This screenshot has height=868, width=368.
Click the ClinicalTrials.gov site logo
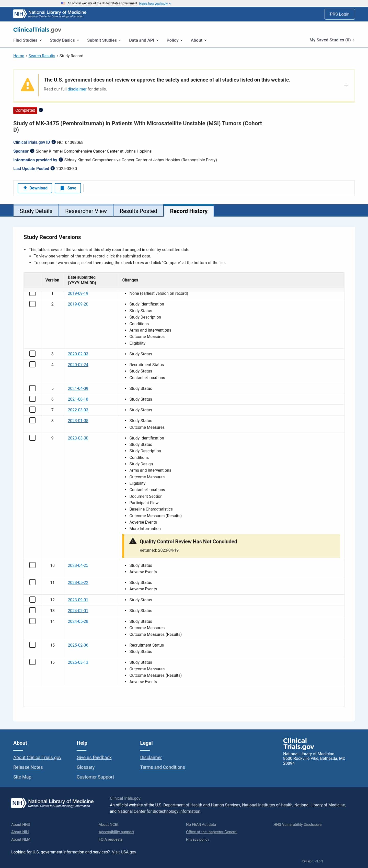(x=37, y=30)
